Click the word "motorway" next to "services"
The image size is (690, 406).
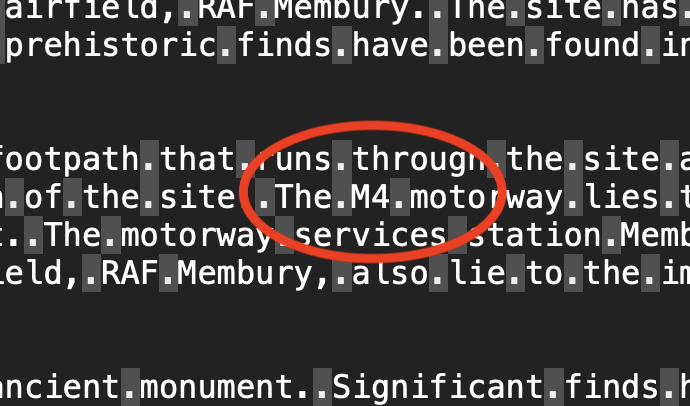click(x=197, y=235)
